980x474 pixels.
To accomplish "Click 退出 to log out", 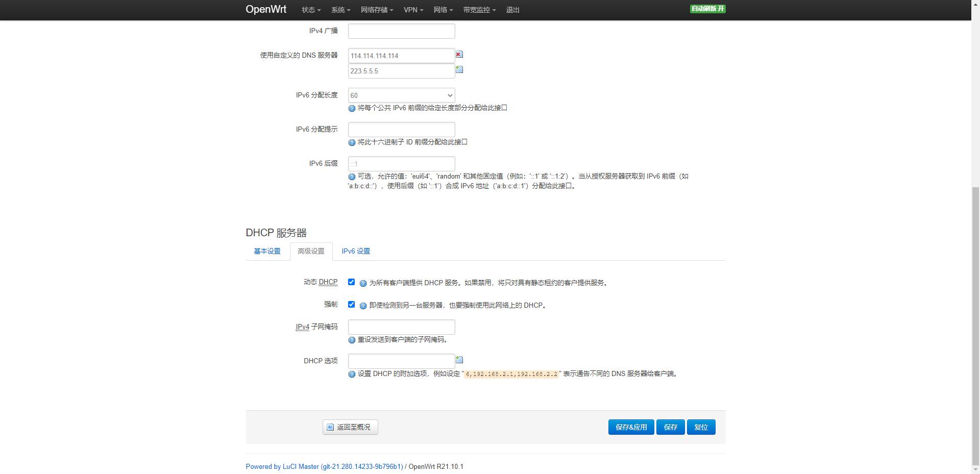I will [x=512, y=10].
